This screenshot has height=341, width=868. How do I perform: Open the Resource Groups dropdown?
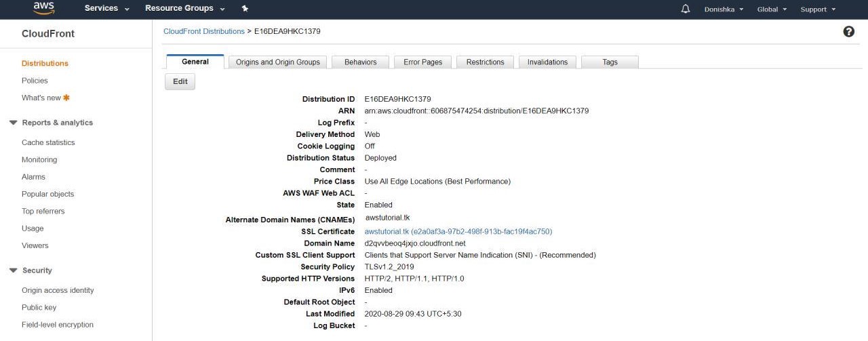(185, 8)
